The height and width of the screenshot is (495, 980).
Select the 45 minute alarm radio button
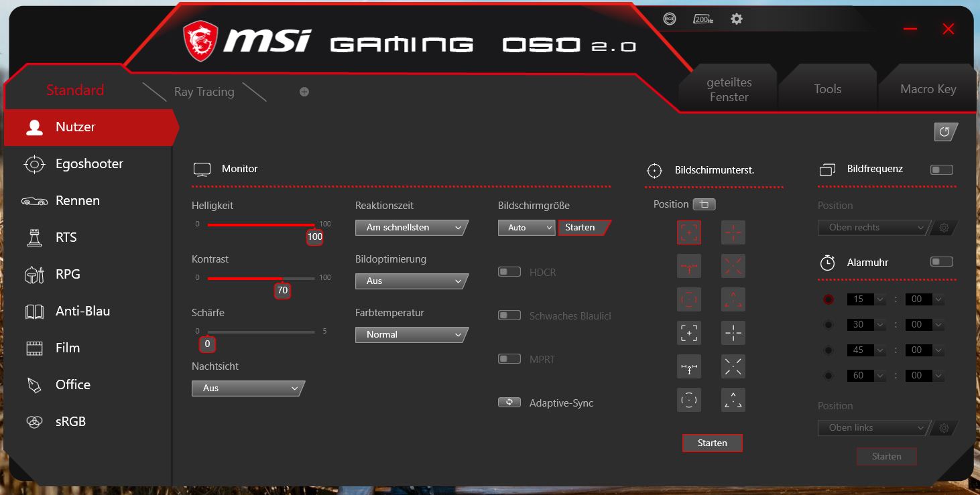coord(829,350)
